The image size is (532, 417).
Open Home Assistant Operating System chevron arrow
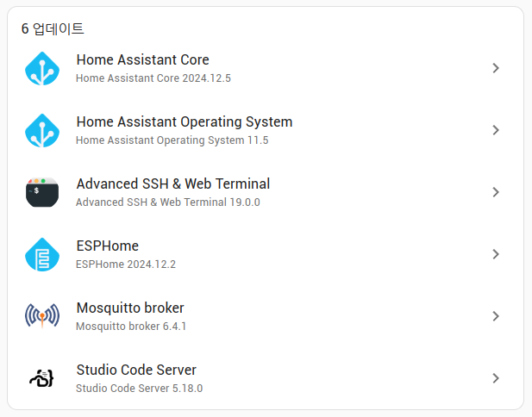pyautogui.click(x=496, y=130)
